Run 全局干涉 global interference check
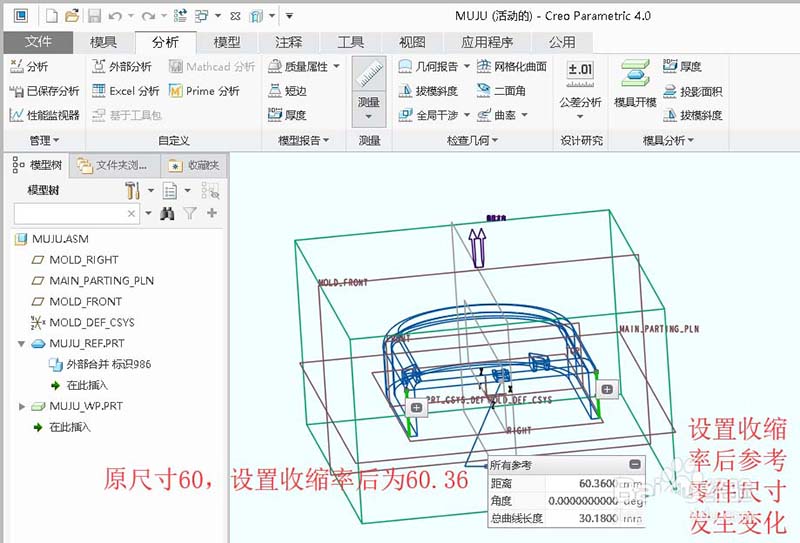The image size is (800, 543). (428, 115)
